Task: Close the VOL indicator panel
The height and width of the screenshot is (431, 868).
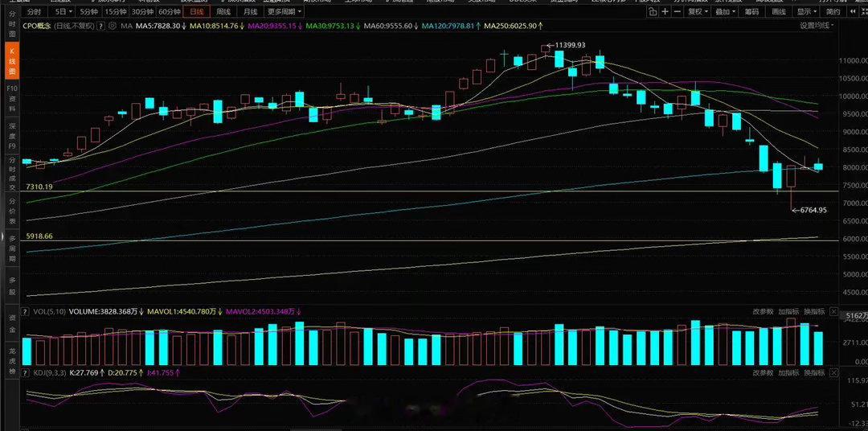Action: point(834,312)
